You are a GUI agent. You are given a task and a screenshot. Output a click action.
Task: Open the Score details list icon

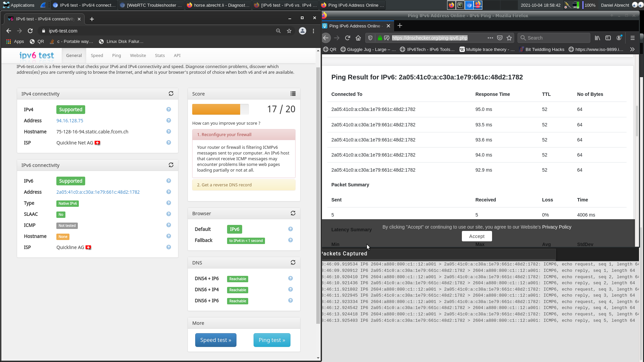point(293,94)
